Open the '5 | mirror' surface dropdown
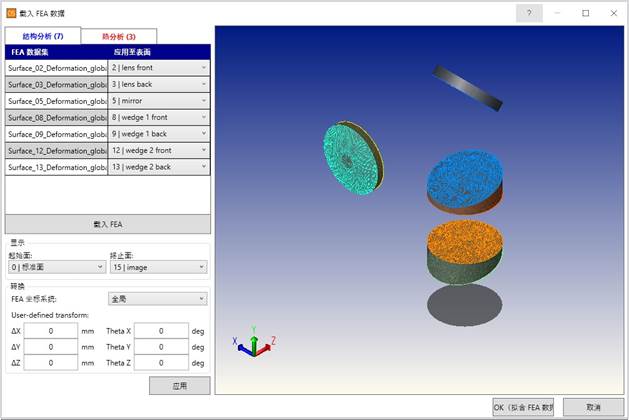Screen dimensions: 629x420 pos(159,101)
